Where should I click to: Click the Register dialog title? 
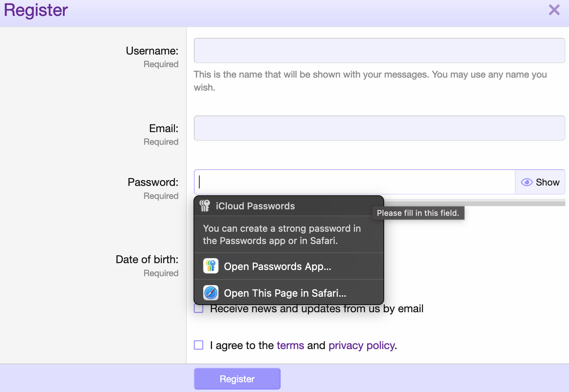point(36,10)
